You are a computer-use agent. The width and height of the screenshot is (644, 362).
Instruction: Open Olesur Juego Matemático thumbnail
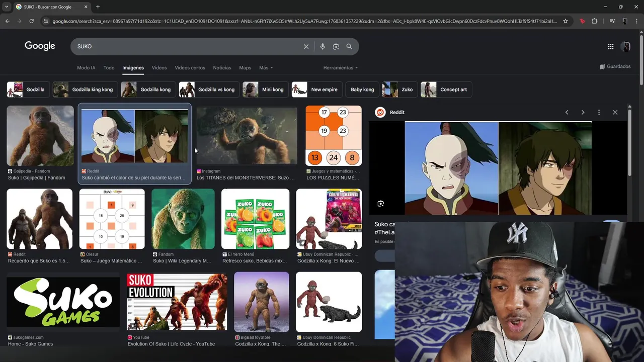pos(112,219)
